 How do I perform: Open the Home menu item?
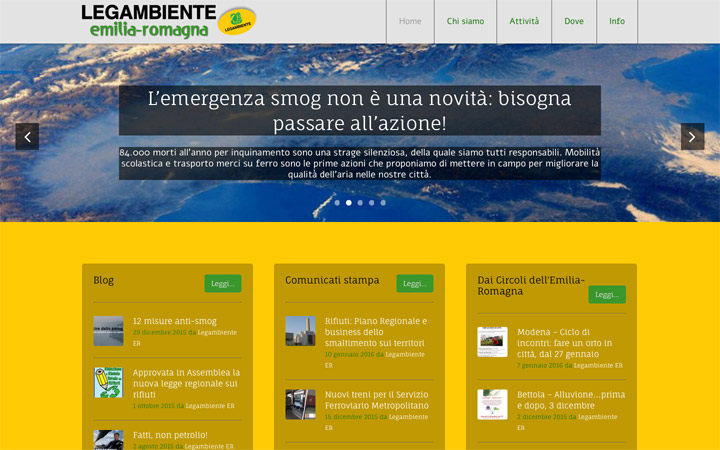[410, 21]
